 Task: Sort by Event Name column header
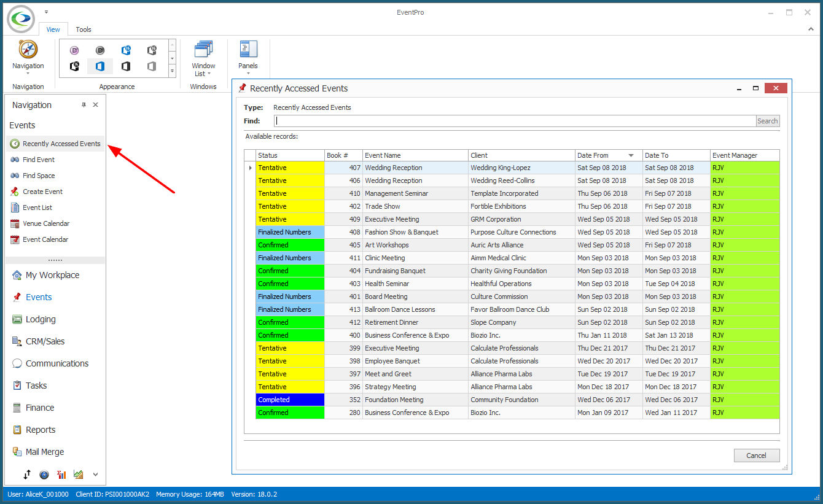click(415, 155)
